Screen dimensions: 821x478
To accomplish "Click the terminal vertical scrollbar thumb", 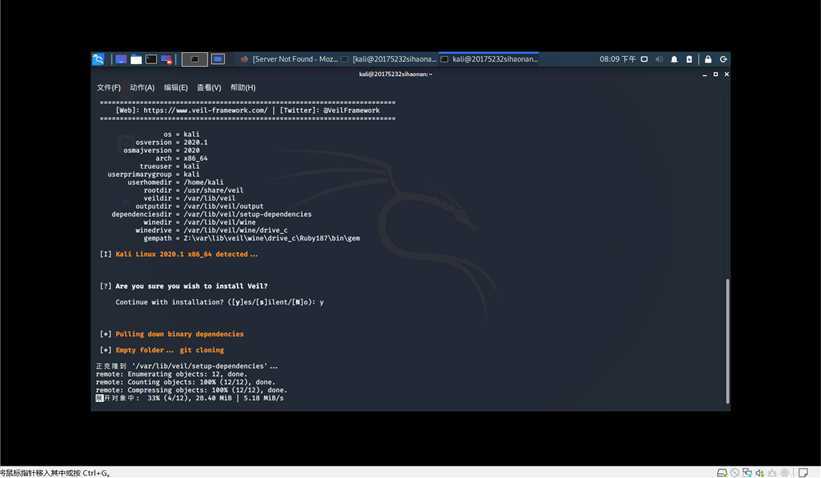I will tap(727, 341).
